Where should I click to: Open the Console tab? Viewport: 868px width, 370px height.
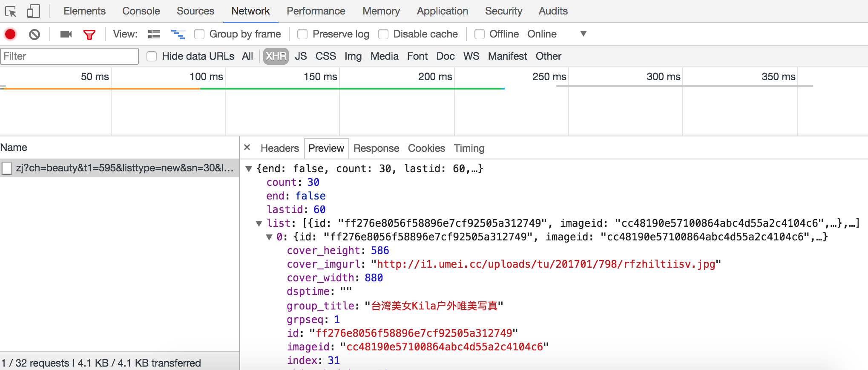pyautogui.click(x=141, y=11)
